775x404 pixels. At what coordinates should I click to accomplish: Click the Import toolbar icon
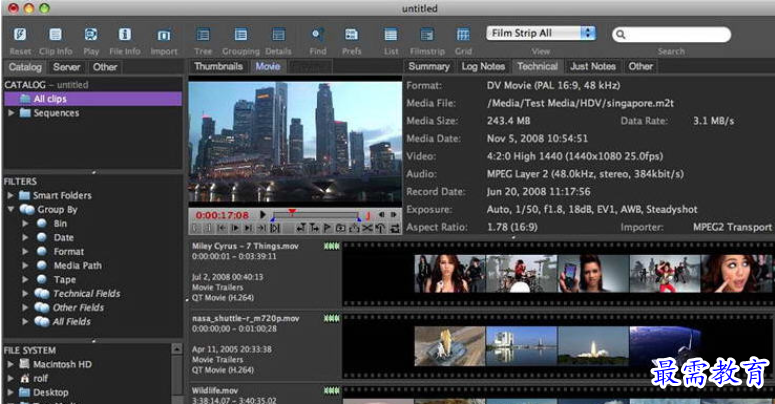pyautogui.click(x=164, y=35)
